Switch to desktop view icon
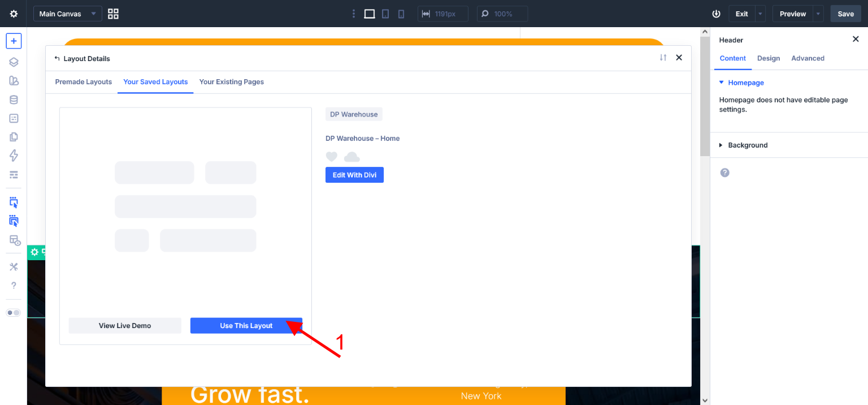The height and width of the screenshot is (405, 868). point(370,14)
